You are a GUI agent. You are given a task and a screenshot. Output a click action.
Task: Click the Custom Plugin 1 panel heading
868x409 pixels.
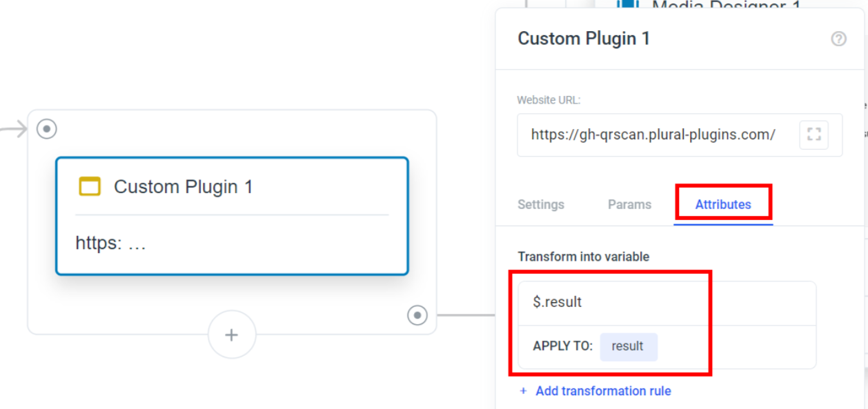[x=584, y=38]
